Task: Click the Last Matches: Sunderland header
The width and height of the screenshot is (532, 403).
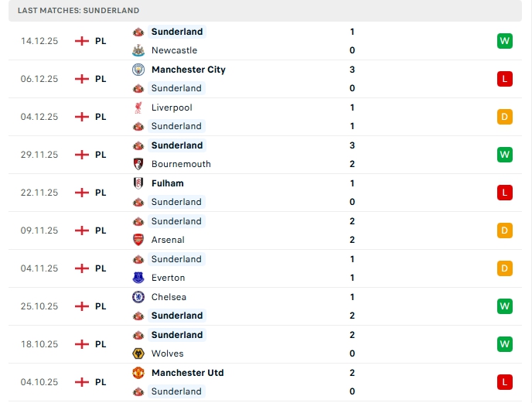Action: (x=78, y=11)
